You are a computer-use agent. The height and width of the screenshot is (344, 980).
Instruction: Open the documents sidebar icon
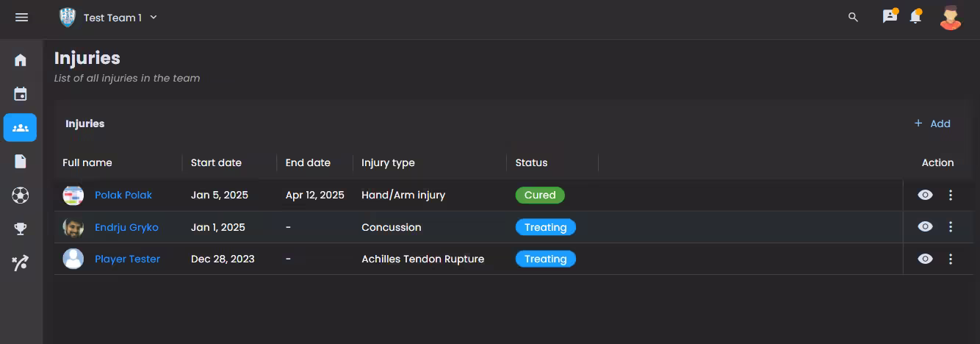[x=21, y=162]
